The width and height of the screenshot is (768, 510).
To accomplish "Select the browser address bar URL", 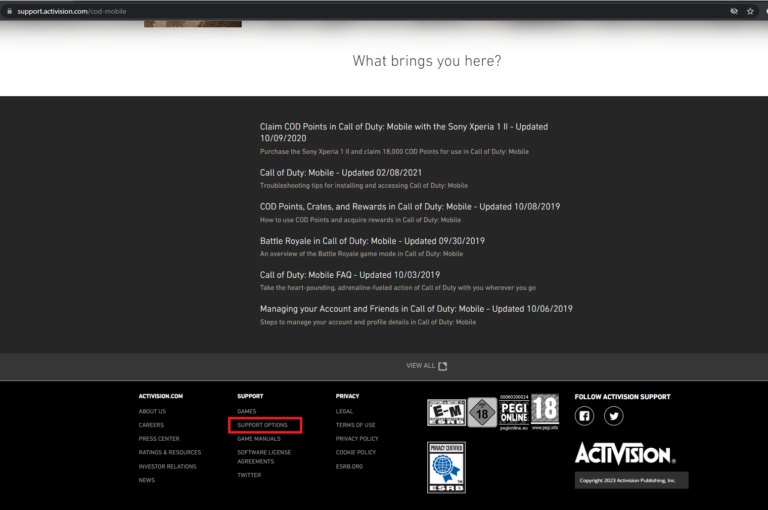I will click(x=72, y=11).
